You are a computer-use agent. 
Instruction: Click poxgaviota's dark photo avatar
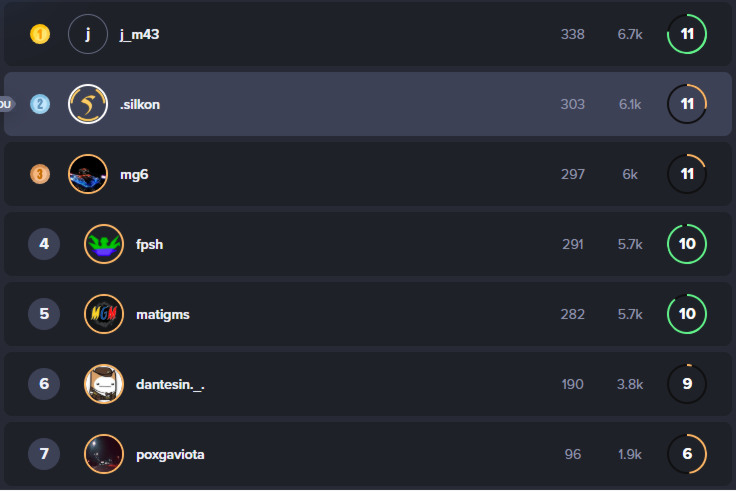tap(104, 454)
